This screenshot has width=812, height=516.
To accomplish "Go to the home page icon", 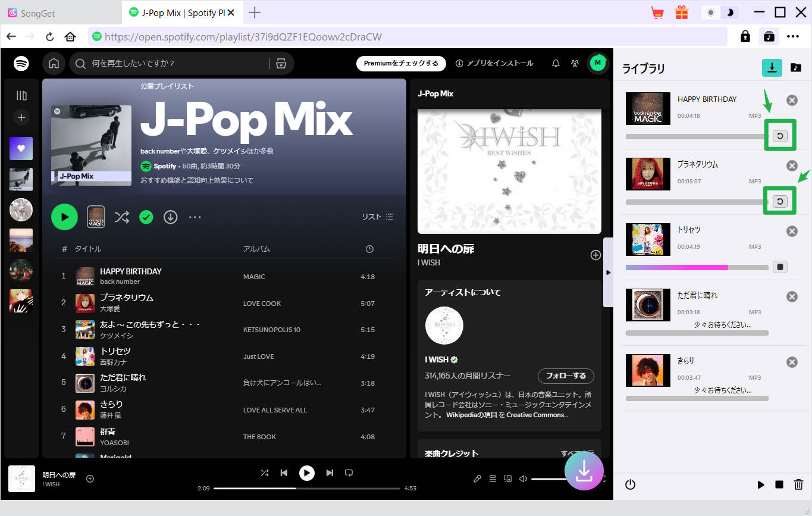I will click(x=70, y=36).
